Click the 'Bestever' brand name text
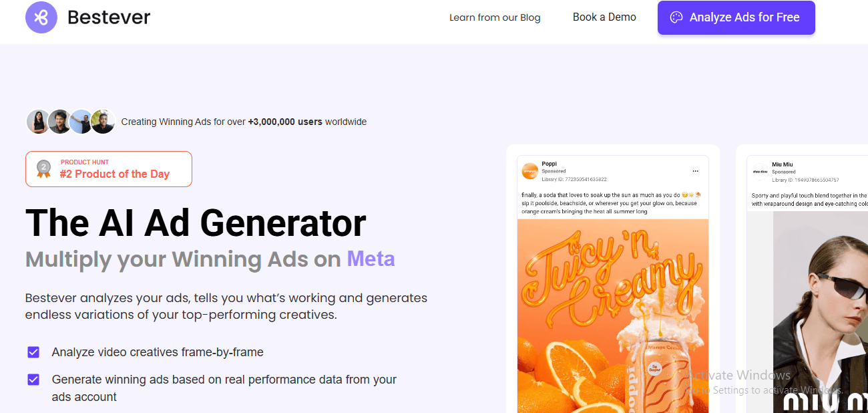868x413 pixels. point(109,17)
